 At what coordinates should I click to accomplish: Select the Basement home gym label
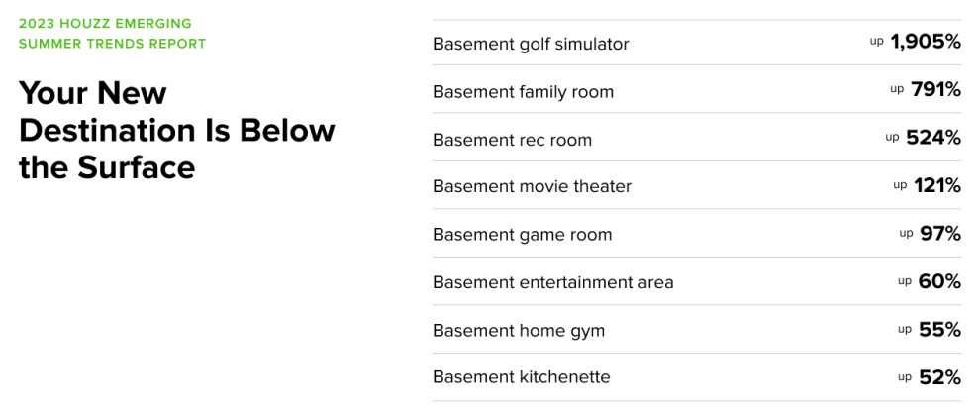click(518, 330)
